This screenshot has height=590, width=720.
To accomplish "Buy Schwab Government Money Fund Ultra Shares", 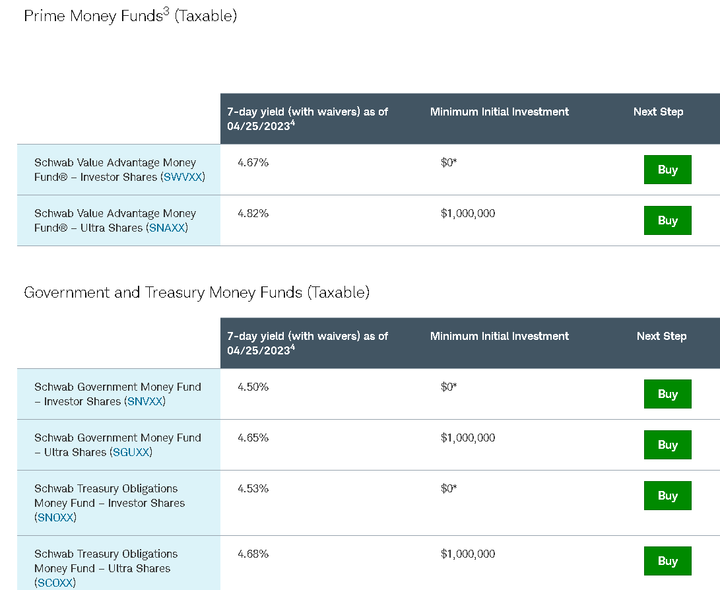I will pyautogui.click(x=667, y=444).
